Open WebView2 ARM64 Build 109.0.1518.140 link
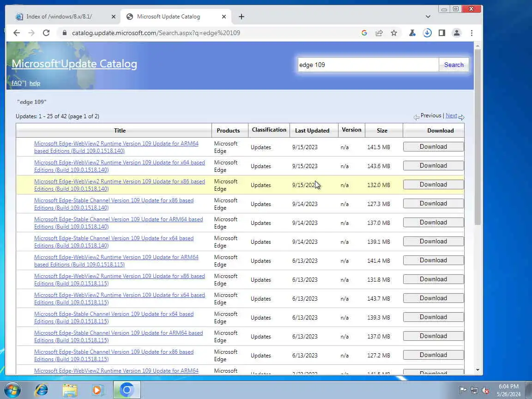Screen dimensions: 532x399 (x=116, y=147)
